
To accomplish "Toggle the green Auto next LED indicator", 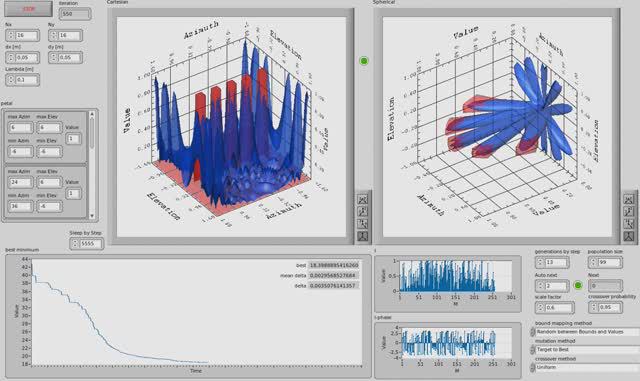I will pyautogui.click(x=578, y=285).
